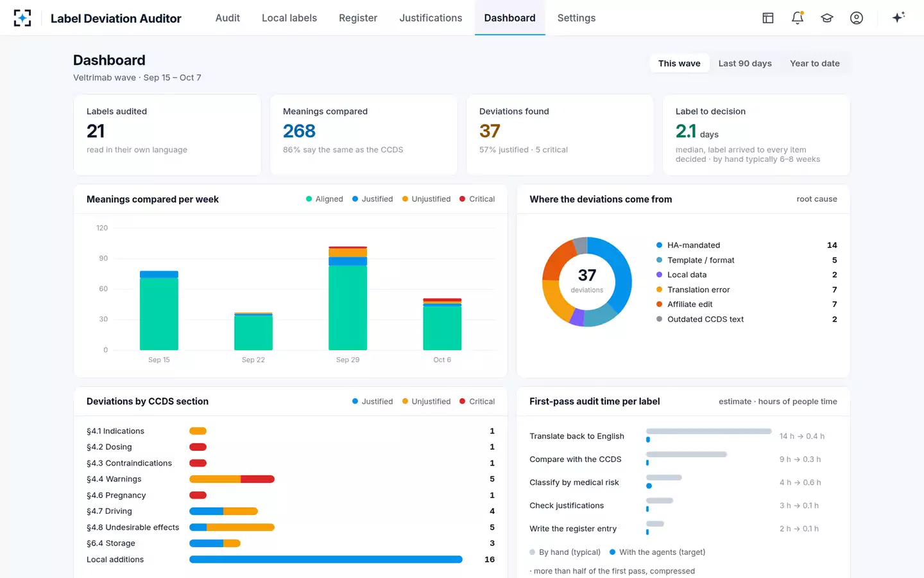Click the §6.4 Storage row
The width and height of the screenshot is (924, 578).
click(x=291, y=543)
